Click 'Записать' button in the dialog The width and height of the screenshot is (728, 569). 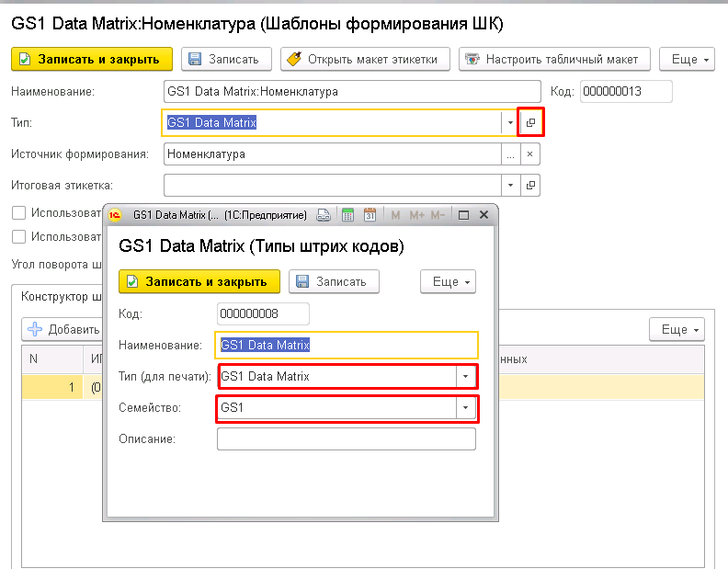click(334, 281)
